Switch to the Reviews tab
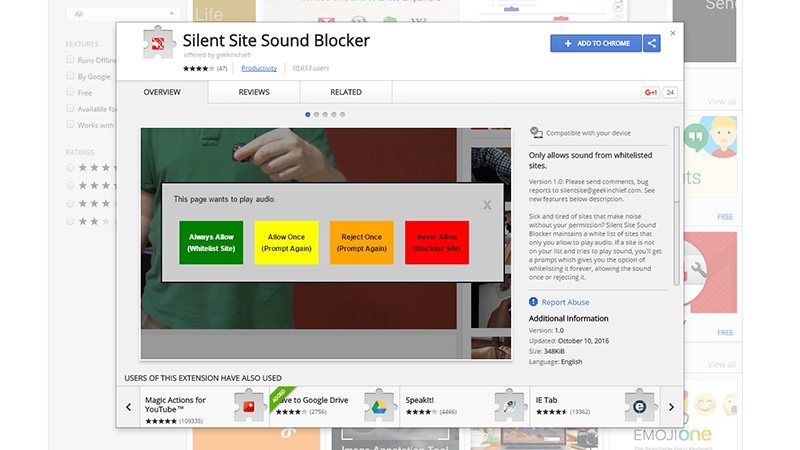Screen dimensions: 800x450 (254, 92)
